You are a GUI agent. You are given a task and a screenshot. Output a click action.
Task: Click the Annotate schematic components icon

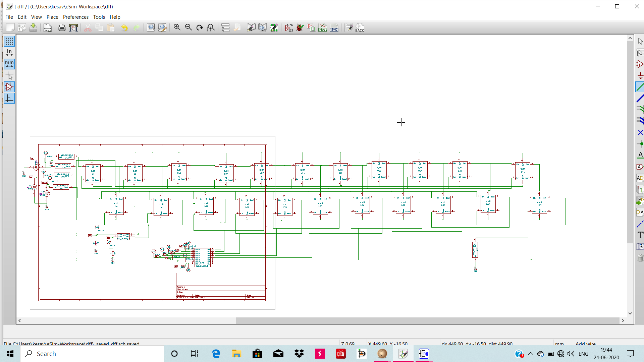point(288,28)
